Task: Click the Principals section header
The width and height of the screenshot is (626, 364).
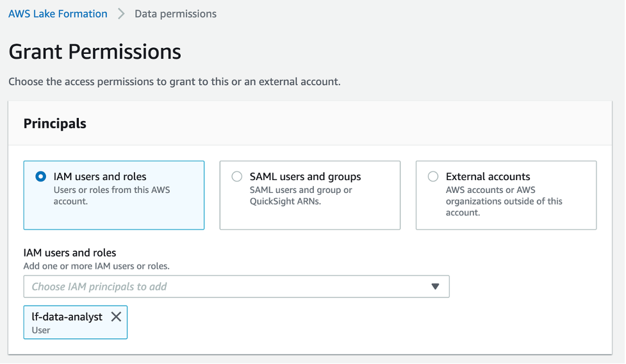Action: (55, 124)
